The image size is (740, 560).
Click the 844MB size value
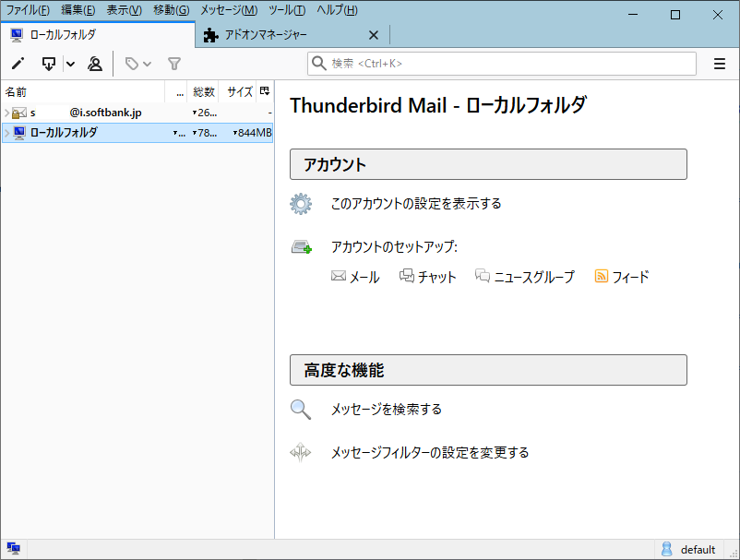tap(255, 133)
